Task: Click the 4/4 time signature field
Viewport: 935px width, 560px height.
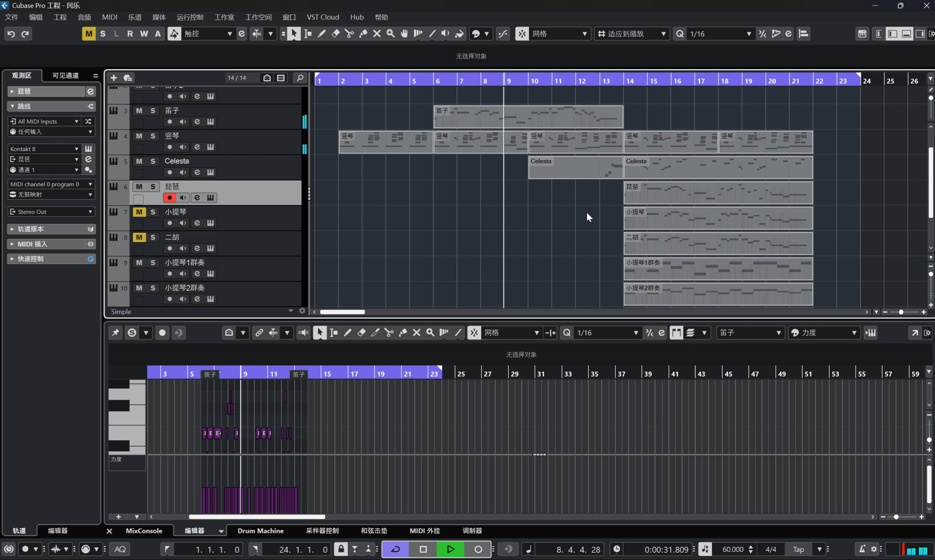Action: (x=771, y=550)
